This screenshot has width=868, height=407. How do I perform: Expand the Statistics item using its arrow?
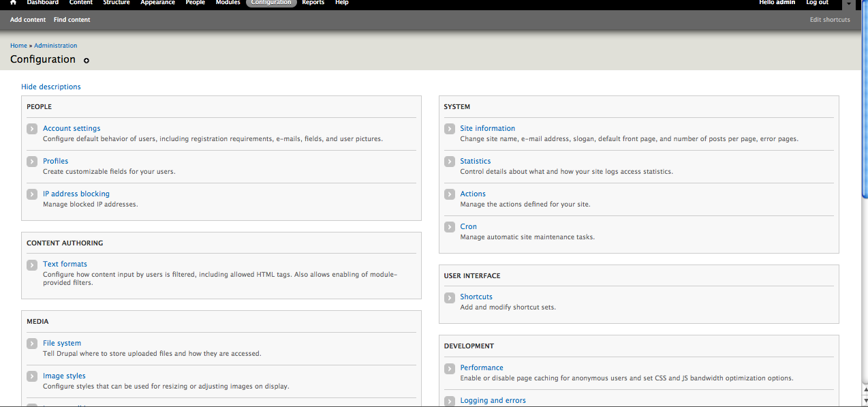[x=449, y=161]
